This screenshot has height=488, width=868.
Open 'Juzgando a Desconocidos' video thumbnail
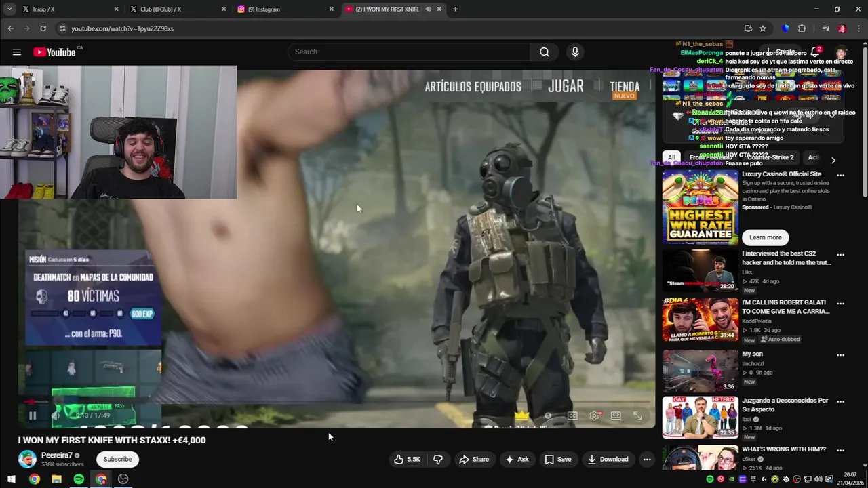click(x=701, y=418)
